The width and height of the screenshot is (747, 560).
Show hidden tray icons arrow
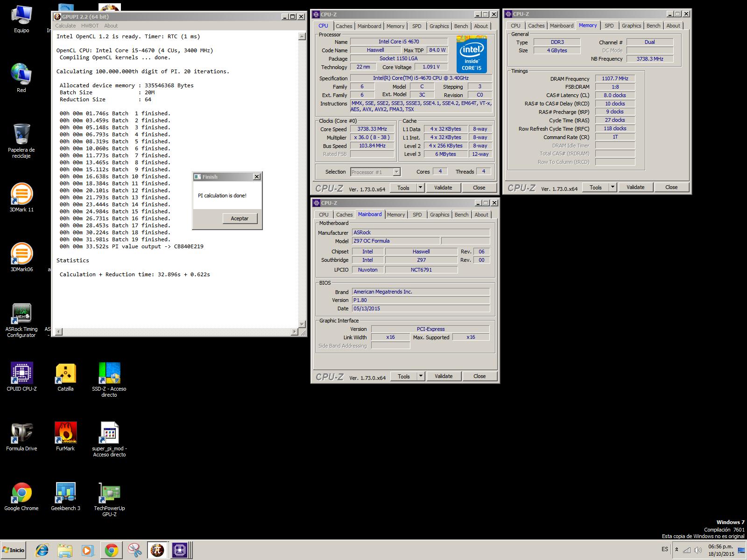[x=677, y=550]
